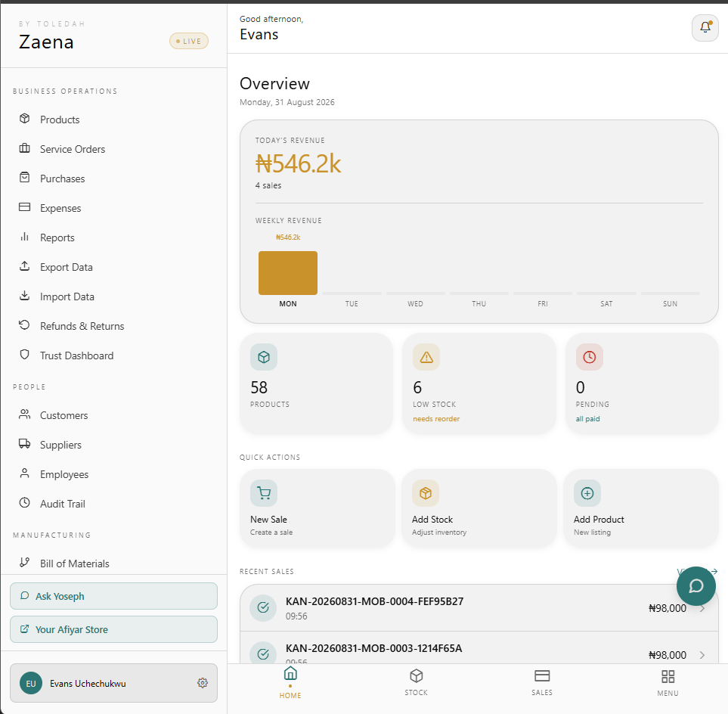Click the LIVE status badge
This screenshot has width=728, height=714.
(189, 41)
